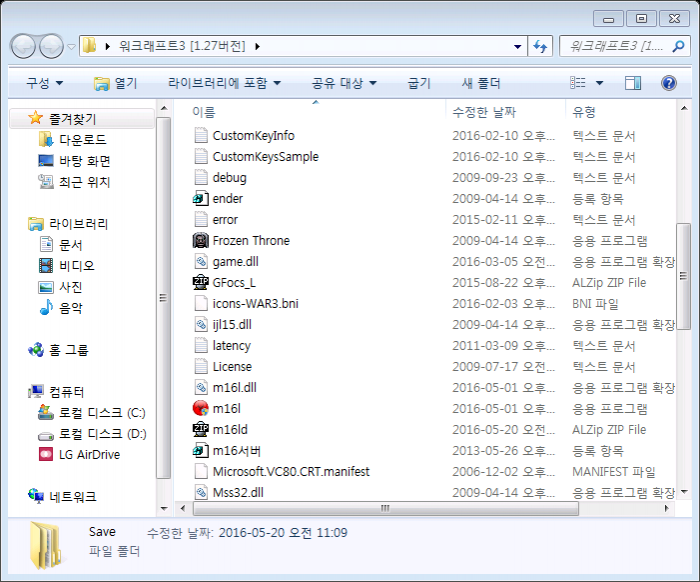Click the breadcrumb arrow before 워크래프트3 folder
The height and width of the screenshot is (582, 700).
click(x=108, y=46)
